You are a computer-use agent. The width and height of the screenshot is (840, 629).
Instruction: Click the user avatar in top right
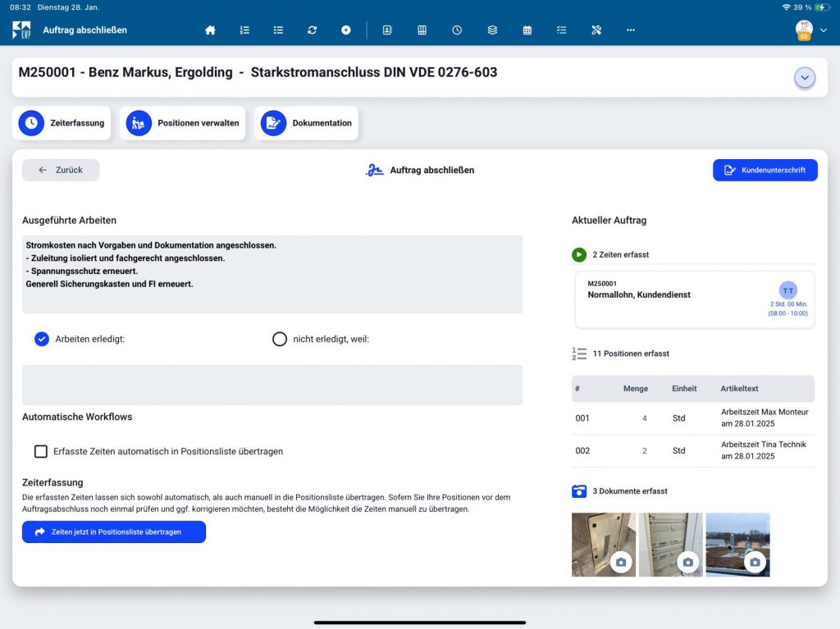click(804, 30)
